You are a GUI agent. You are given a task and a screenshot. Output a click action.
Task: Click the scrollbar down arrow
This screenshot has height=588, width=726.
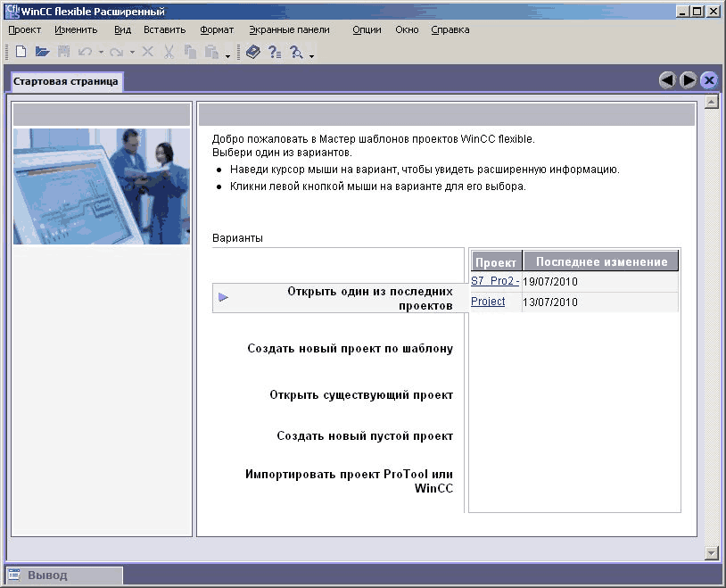point(711,552)
